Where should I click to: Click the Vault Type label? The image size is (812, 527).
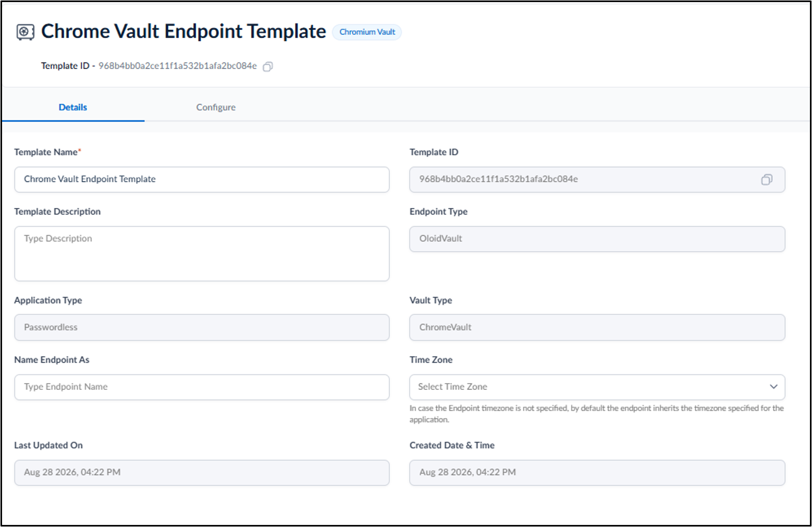(430, 300)
